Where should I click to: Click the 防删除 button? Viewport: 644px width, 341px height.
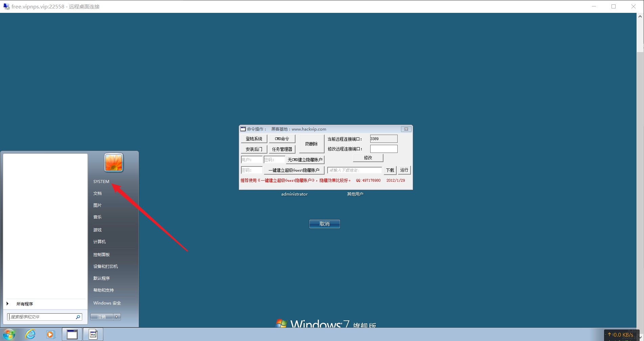tap(311, 144)
